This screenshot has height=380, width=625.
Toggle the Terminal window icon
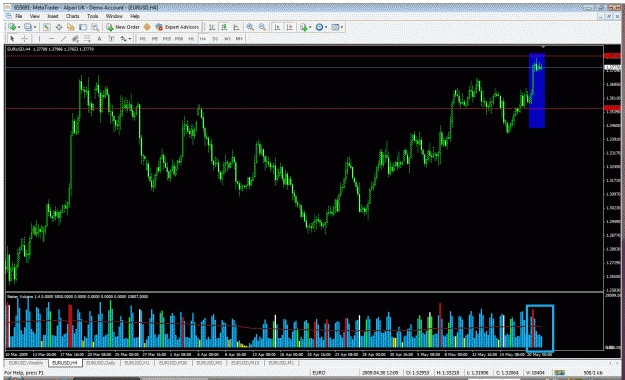(83, 27)
